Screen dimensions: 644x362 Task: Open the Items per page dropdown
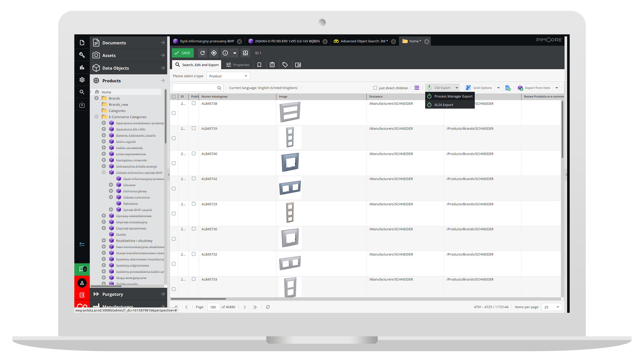[552, 307]
